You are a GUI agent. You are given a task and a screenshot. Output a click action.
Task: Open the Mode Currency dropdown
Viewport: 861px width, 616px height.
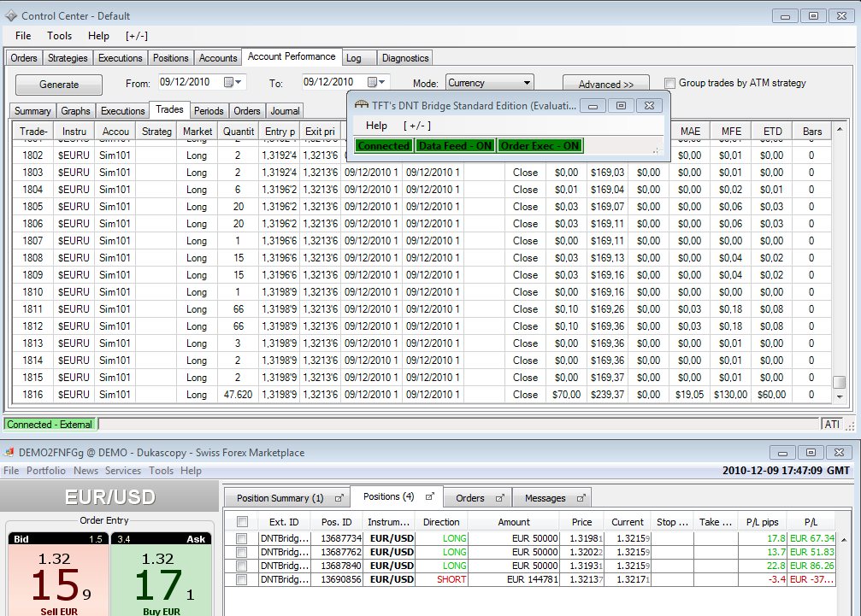[490, 83]
